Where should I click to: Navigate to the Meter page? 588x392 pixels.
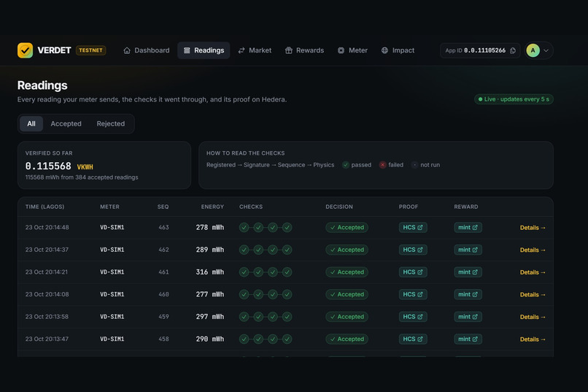tap(352, 50)
